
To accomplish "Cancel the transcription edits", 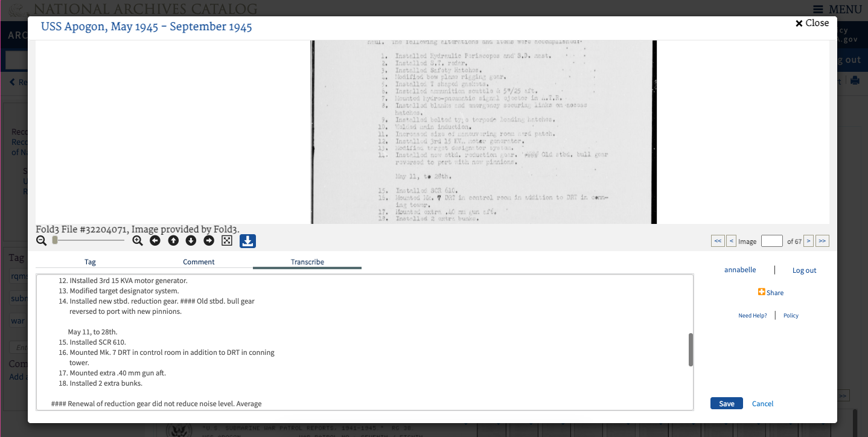I will [x=762, y=404].
